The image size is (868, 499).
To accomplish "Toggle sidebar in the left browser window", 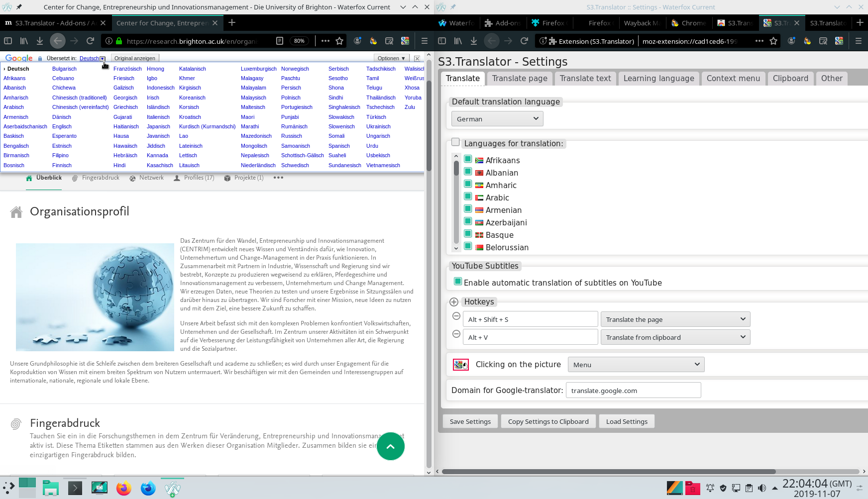I will tap(8, 41).
